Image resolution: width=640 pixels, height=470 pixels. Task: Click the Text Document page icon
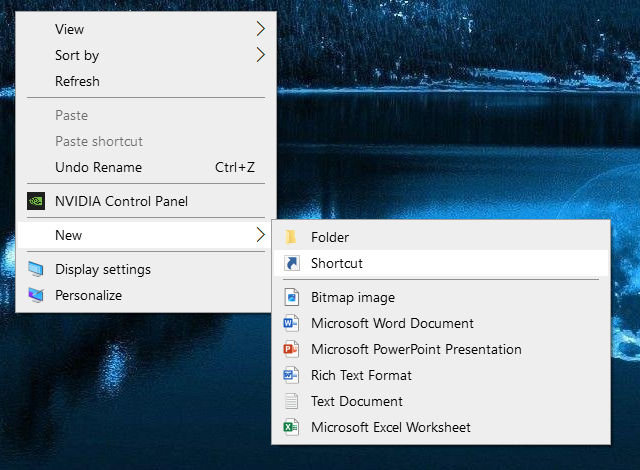[x=291, y=401]
